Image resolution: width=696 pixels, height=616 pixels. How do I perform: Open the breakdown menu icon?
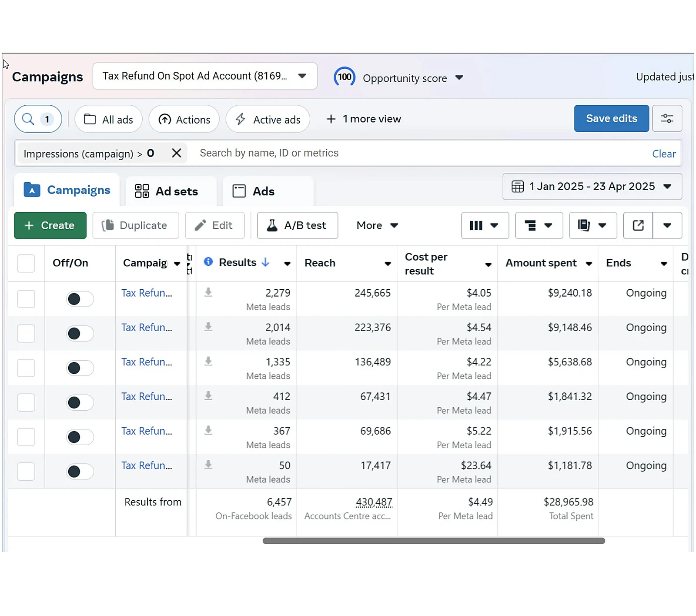pos(539,225)
